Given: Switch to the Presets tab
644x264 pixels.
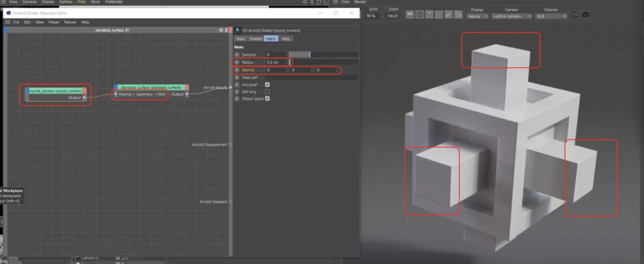Looking at the screenshot, I should tap(256, 38).
